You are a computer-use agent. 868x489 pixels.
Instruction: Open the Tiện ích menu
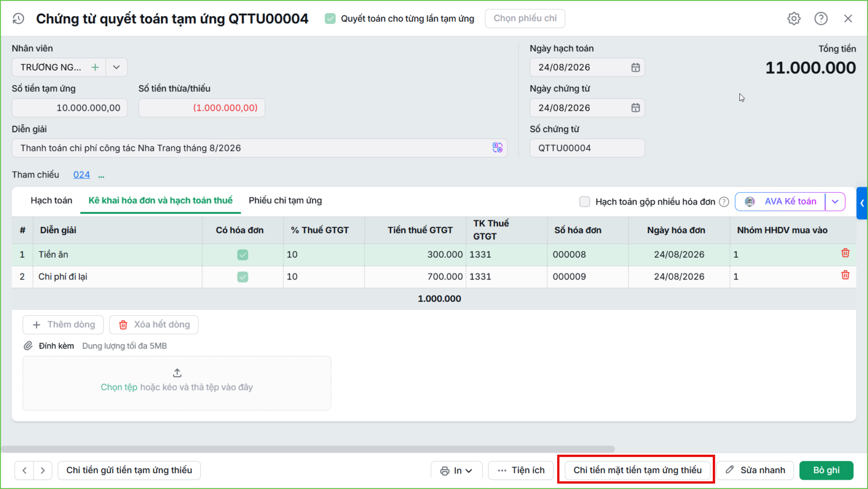[521, 471]
